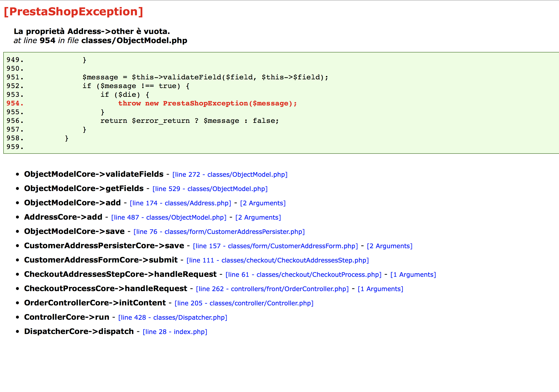Click the ObjectModelCore->validateFields method name
The width and height of the screenshot is (559, 392).
(94, 174)
